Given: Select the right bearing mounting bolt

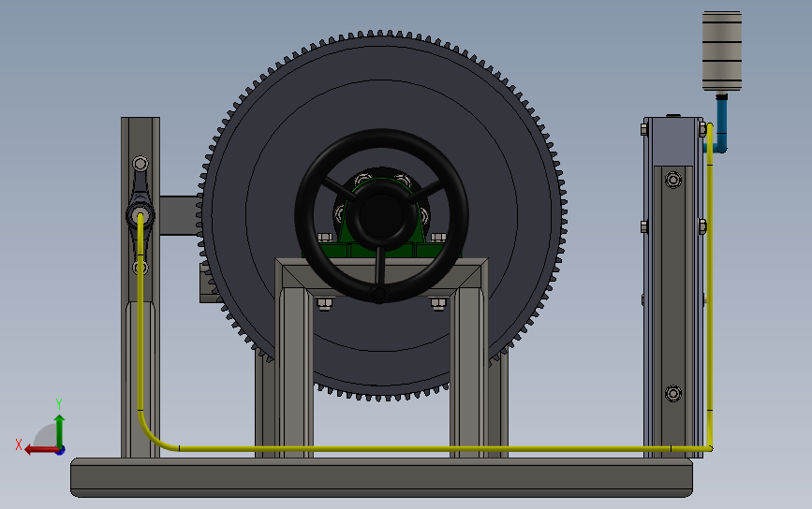Looking at the screenshot, I should (x=438, y=238).
